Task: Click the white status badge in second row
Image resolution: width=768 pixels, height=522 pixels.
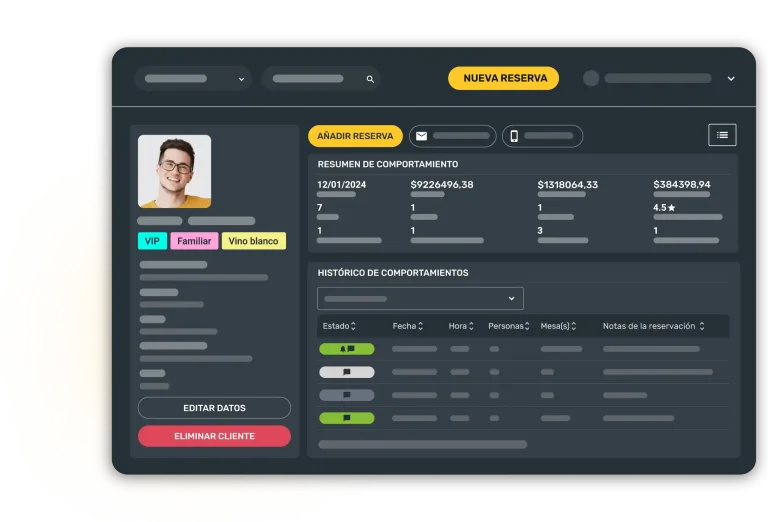Action: 346,372
